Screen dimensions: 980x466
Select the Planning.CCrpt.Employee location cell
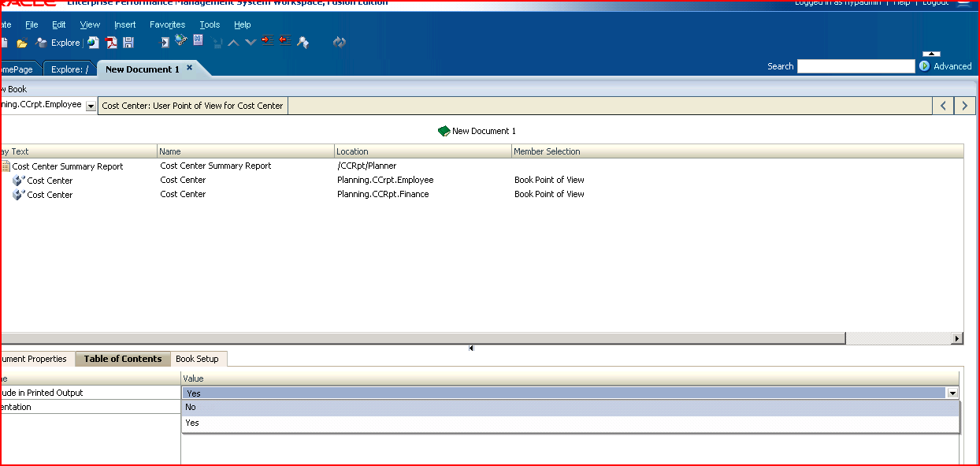pyautogui.click(x=385, y=180)
